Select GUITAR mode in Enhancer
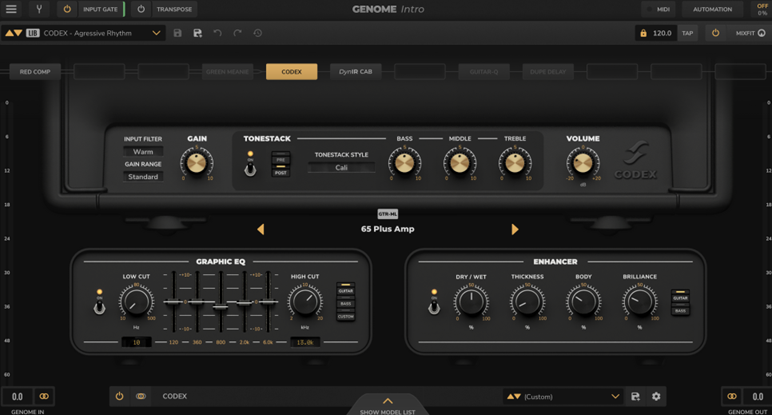The width and height of the screenshot is (772, 415). [680, 297]
